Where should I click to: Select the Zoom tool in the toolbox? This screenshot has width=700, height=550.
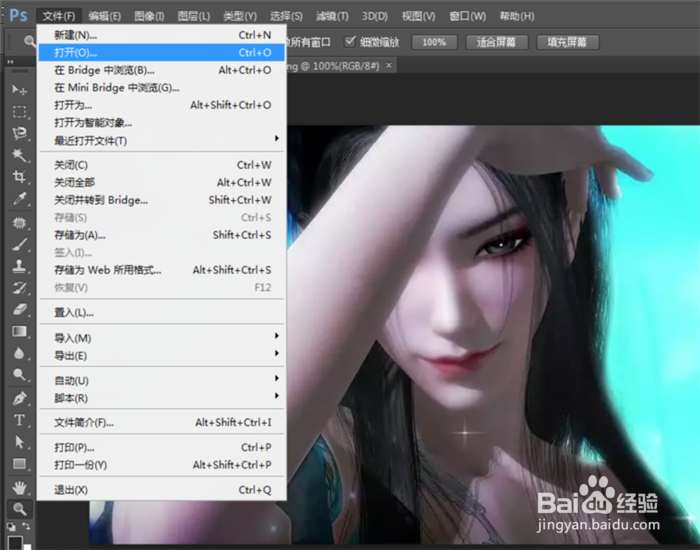point(19,509)
